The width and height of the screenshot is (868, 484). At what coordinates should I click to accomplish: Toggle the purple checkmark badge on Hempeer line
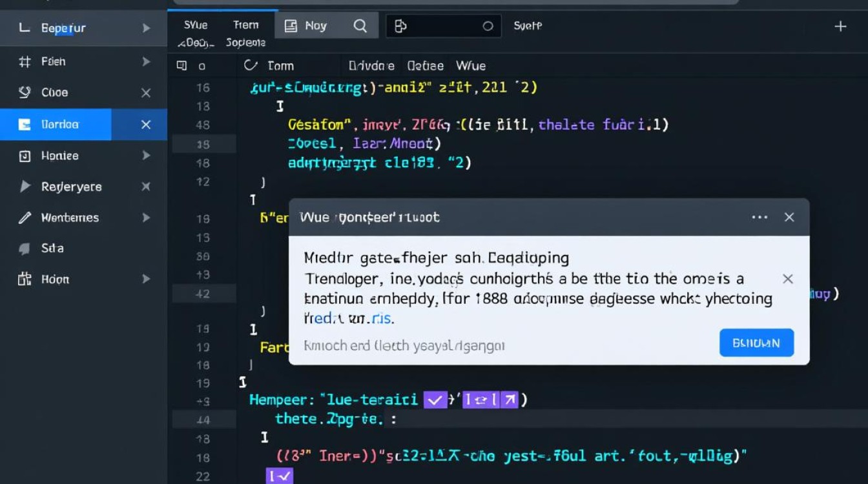[x=435, y=400]
